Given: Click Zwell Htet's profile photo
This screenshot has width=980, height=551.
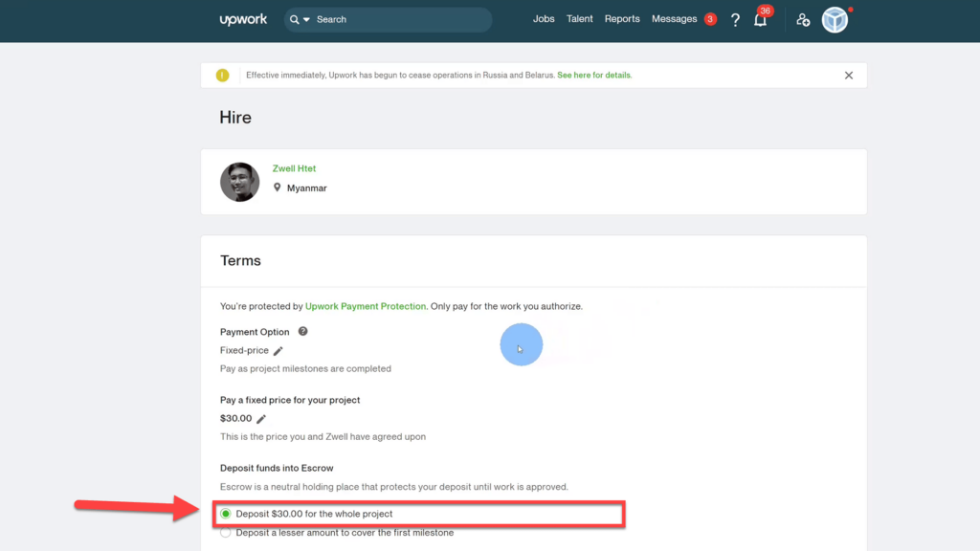Looking at the screenshot, I should [x=239, y=182].
